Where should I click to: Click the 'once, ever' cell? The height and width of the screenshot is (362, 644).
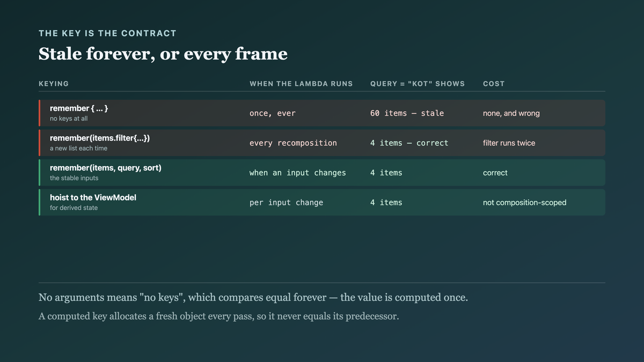pos(273,113)
